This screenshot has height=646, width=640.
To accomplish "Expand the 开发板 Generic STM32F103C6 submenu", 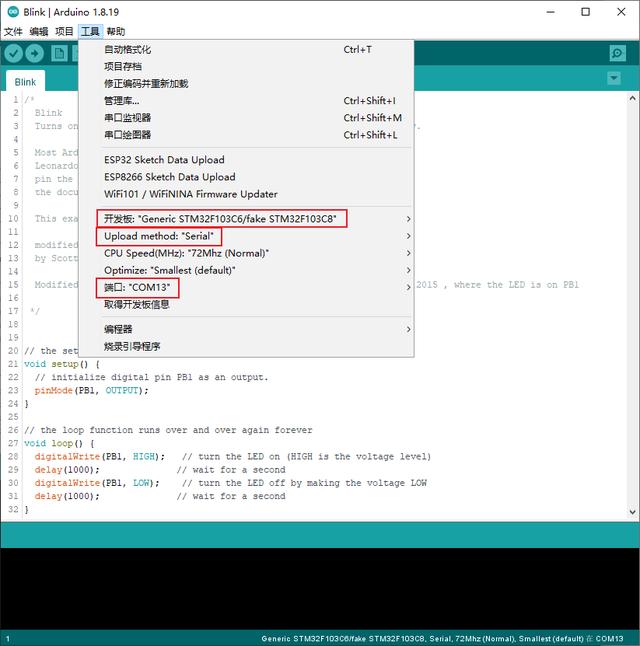I will 246,219.
